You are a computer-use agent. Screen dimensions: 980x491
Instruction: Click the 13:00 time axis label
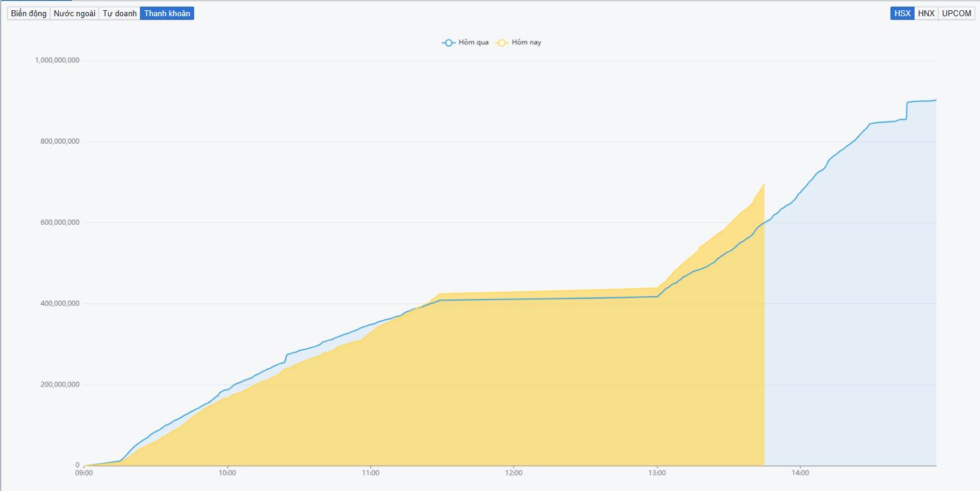tap(657, 473)
